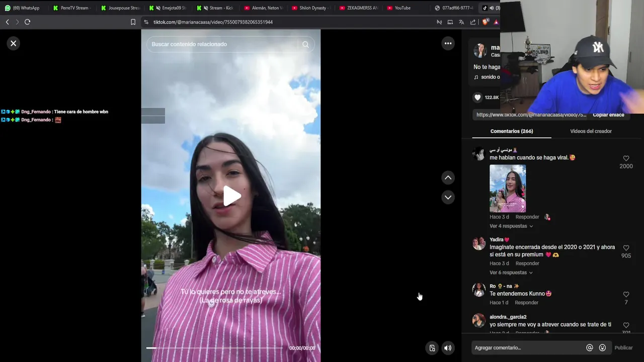Reply to the 'me hablan cuando se haga viral' comment
Image resolution: width=644 pixels, height=362 pixels.
[527, 217]
